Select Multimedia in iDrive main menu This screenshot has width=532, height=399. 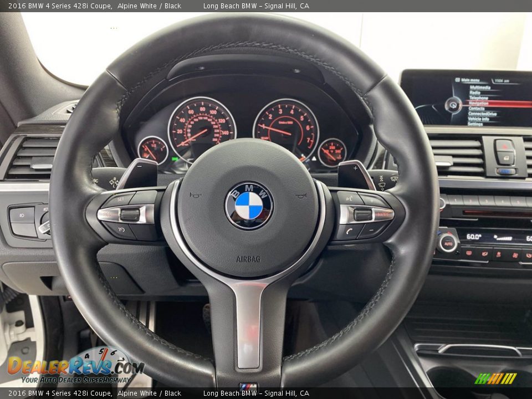(x=480, y=88)
